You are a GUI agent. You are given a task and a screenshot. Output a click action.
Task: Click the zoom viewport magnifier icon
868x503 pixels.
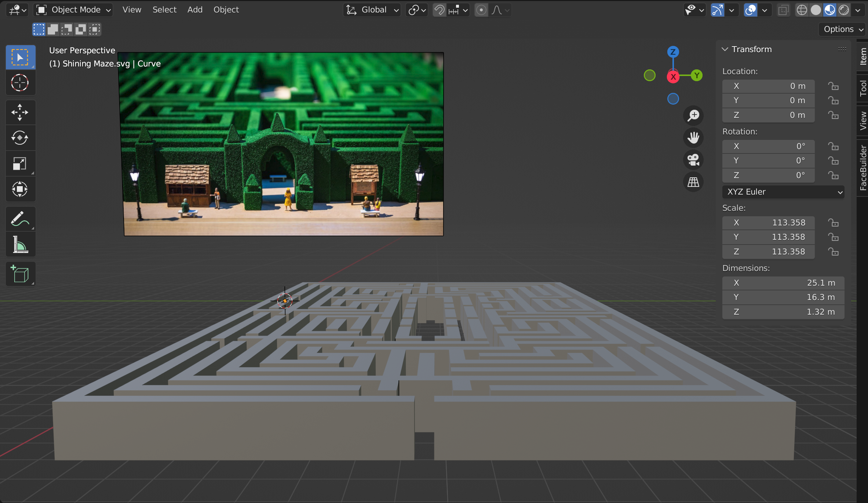point(693,116)
